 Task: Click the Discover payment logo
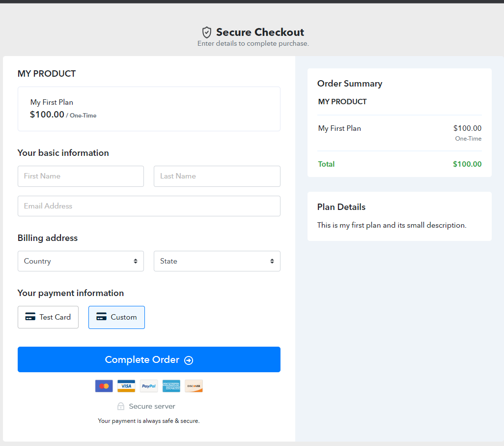194,386
